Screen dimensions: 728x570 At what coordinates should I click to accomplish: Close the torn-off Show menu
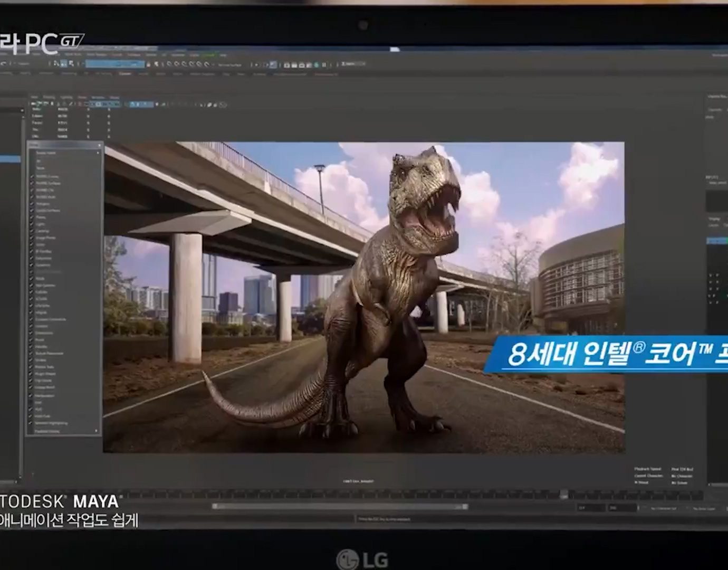(x=100, y=145)
